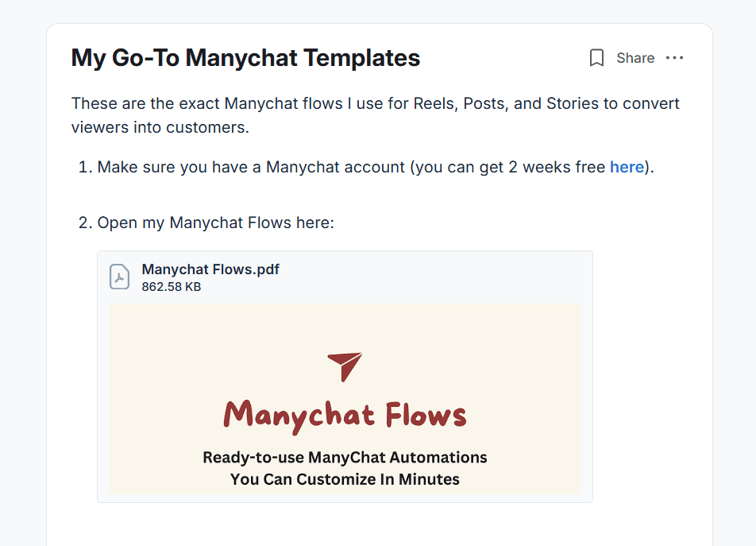Click the Share button
Image resolution: width=756 pixels, height=546 pixels.
[x=635, y=58]
